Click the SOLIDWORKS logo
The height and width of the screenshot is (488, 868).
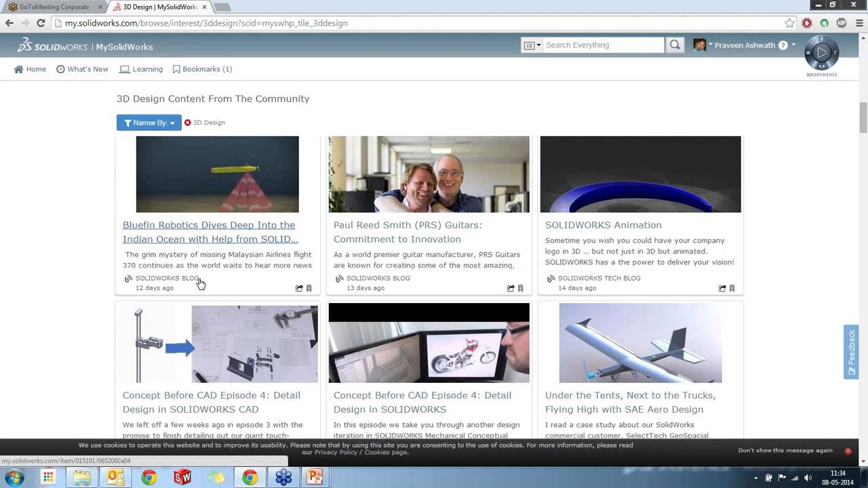tap(52, 45)
